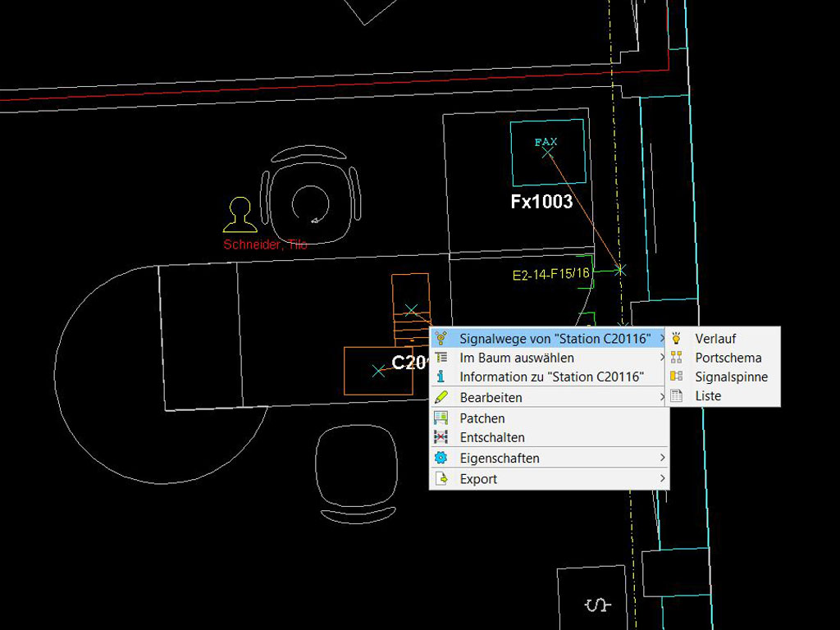Click the Entschalten red-cross icon
This screenshot has width=840, height=630.
pos(441,437)
